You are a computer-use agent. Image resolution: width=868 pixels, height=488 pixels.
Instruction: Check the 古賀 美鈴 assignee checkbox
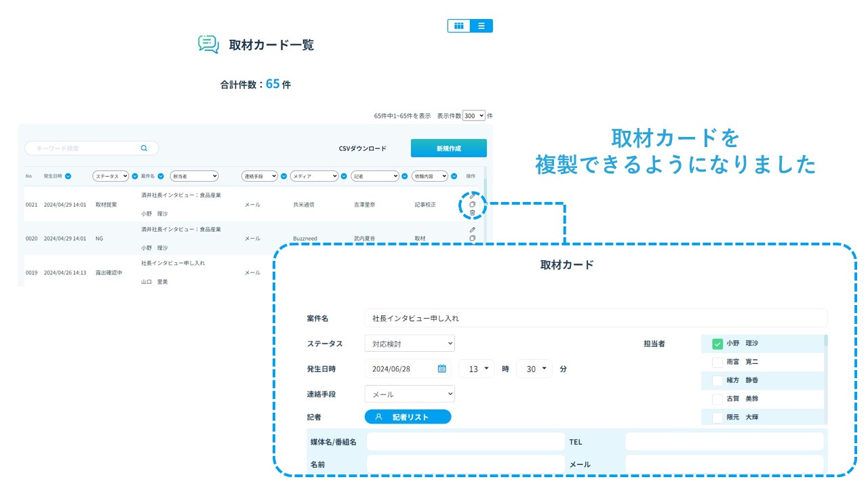click(x=717, y=399)
